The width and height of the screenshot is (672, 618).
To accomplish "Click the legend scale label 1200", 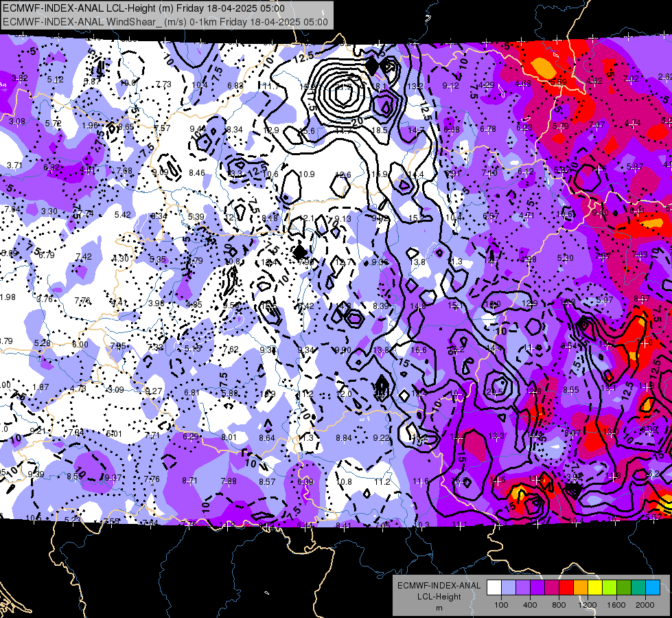I will click(x=588, y=605).
